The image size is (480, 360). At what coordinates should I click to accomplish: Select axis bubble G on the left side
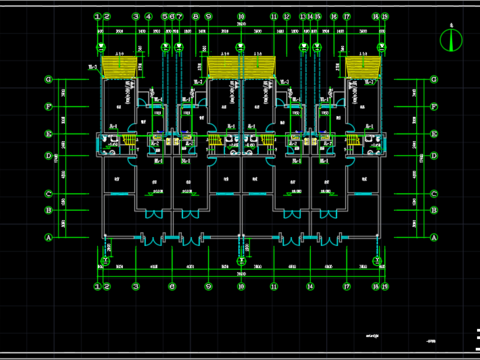(49, 79)
